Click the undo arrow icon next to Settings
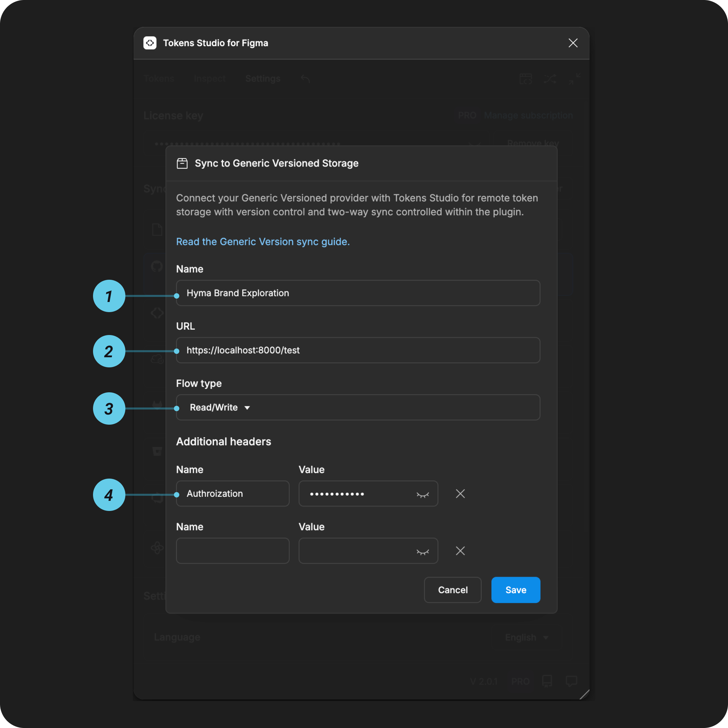This screenshot has width=728, height=728. [x=305, y=79]
